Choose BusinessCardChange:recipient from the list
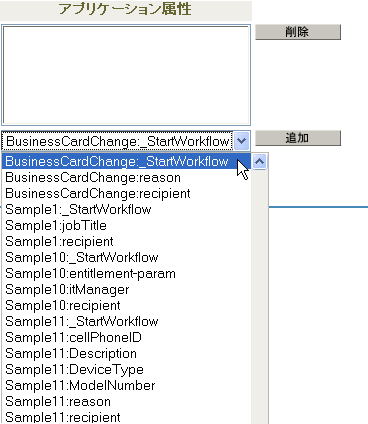Viewport: 368px width, 424px height. [x=126, y=193]
